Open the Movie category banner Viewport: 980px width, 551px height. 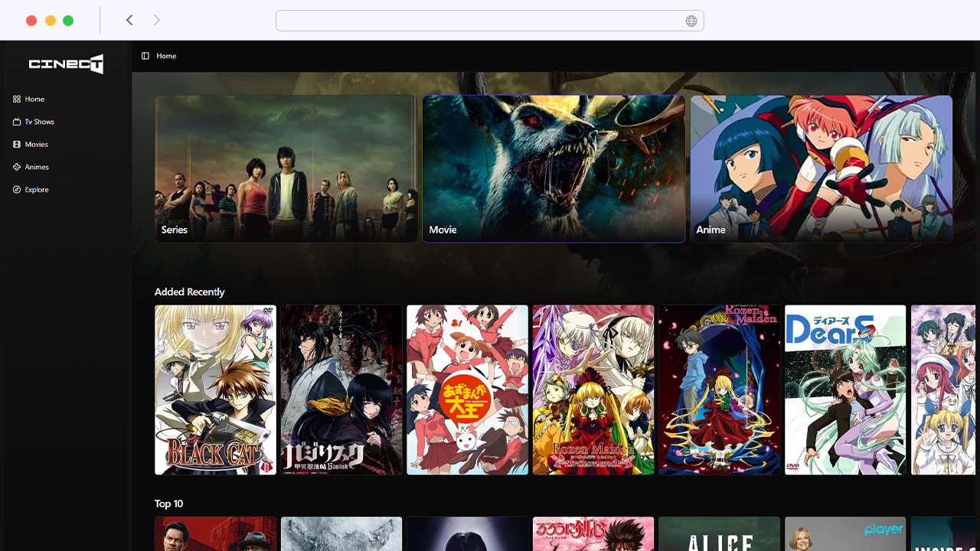554,168
